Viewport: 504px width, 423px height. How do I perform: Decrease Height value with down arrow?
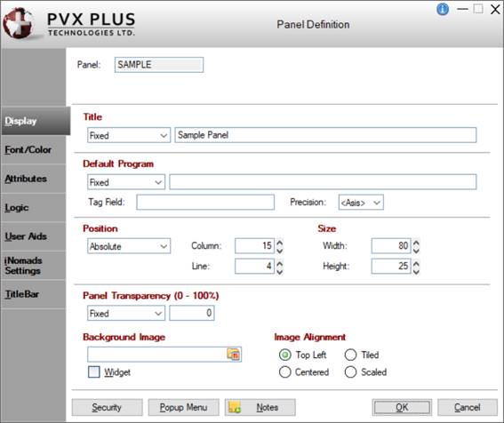pos(416,271)
